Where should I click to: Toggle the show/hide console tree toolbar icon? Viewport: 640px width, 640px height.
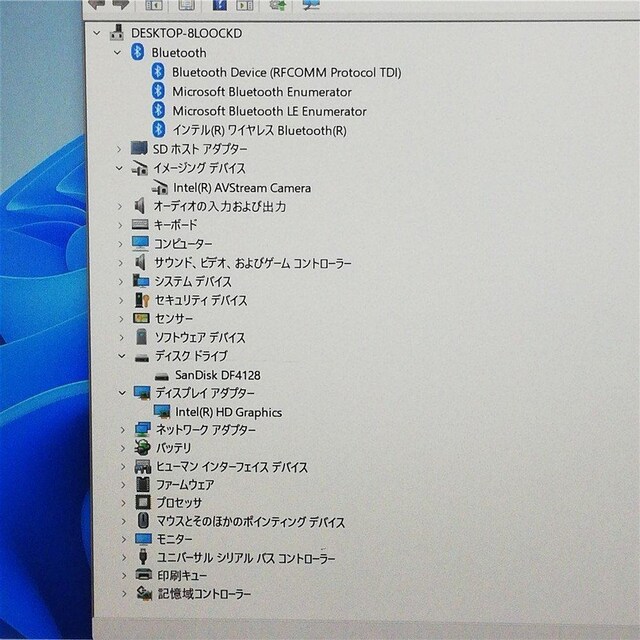tap(153, 4)
